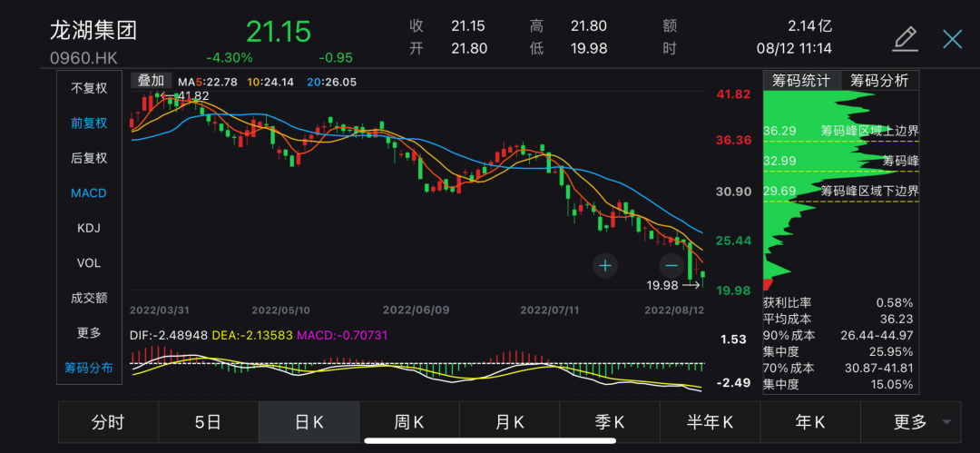The height and width of the screenshot is (453, 980).
Task: Tap the date label 2022/03/31
Action: [160, 310]
